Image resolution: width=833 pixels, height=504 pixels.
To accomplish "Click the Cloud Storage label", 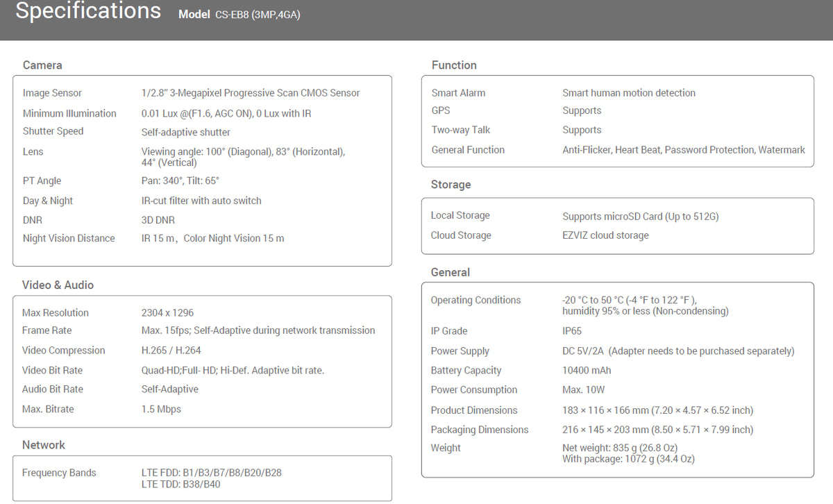I will click(461, 235).
